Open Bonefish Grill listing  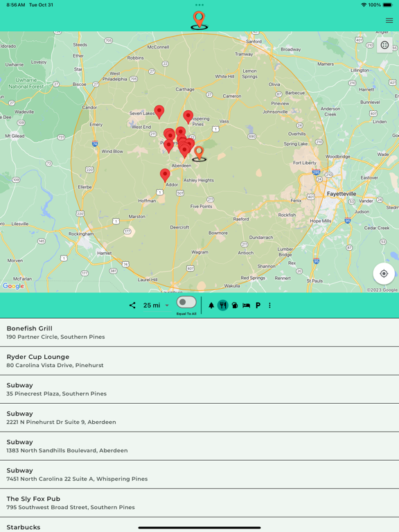tap(199, 332)
